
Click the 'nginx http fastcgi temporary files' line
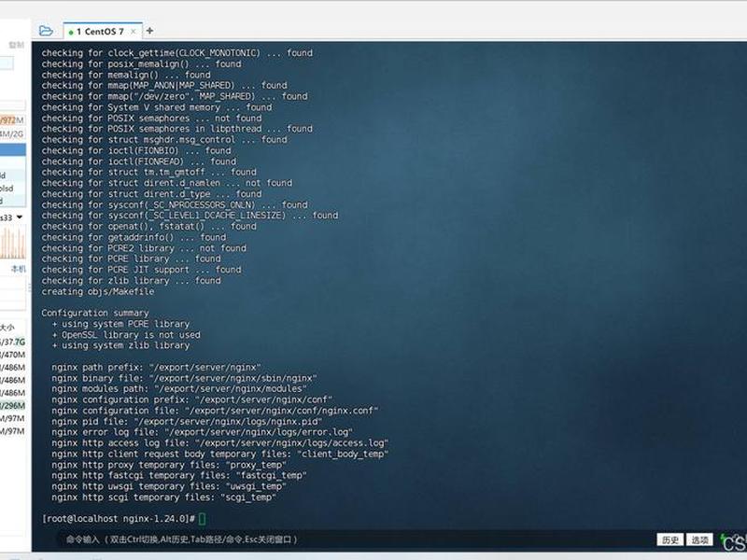[179, 475]
